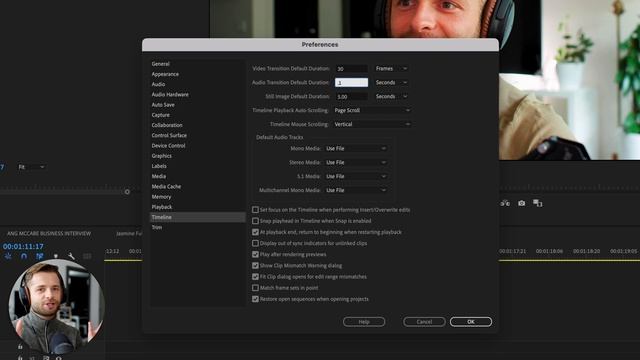Select Graphics preferences category
The width and height of the screenshot is (640, 360).
tap(162, 156)
